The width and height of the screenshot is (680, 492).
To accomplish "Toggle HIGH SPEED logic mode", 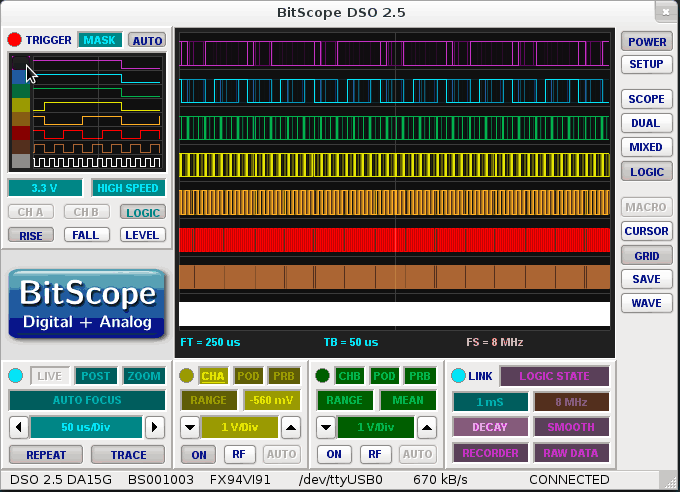I will coord(128,188).
